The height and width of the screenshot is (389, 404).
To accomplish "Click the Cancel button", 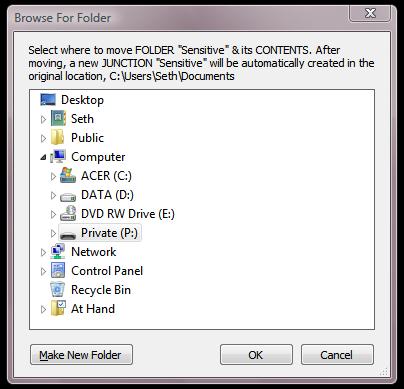I will (x=337, y=355).
